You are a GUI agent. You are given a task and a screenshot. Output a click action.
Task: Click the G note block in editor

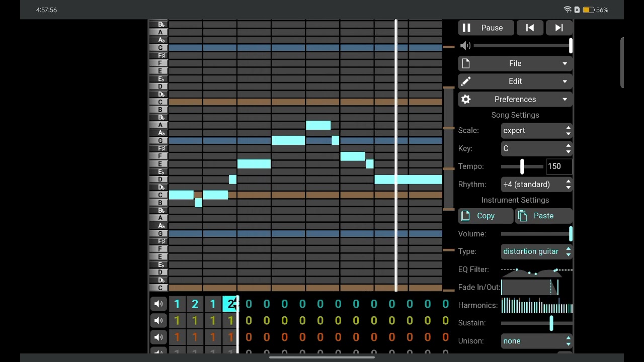coord(288,141)
